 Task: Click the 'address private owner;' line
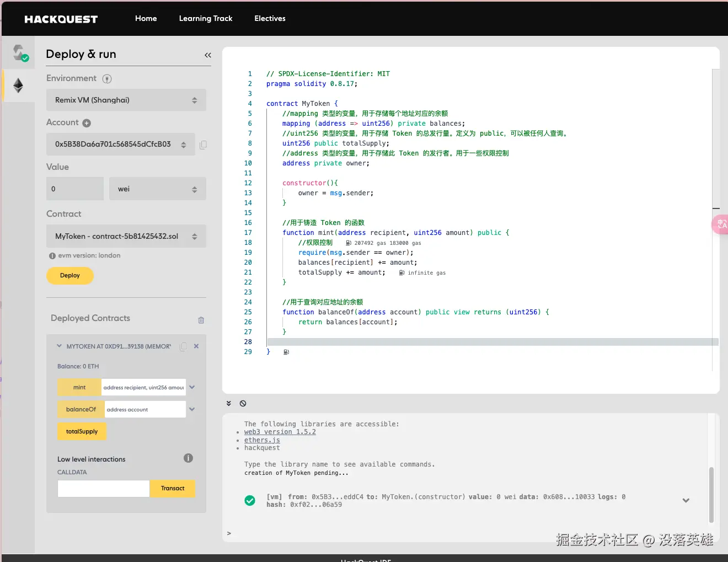pyautogui.click(x=326, y=163)
